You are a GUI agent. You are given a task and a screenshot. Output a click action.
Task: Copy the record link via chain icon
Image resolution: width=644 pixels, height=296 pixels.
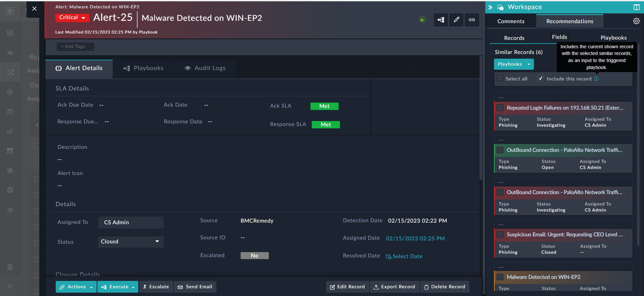click(x=472, y=20)
